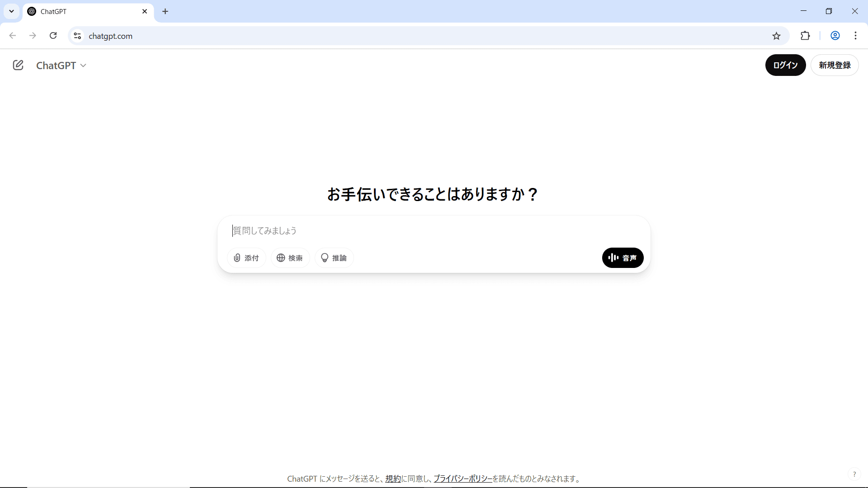
Task: Expand the ChatGPT model selector dropdown
Action: click(61, 66)
